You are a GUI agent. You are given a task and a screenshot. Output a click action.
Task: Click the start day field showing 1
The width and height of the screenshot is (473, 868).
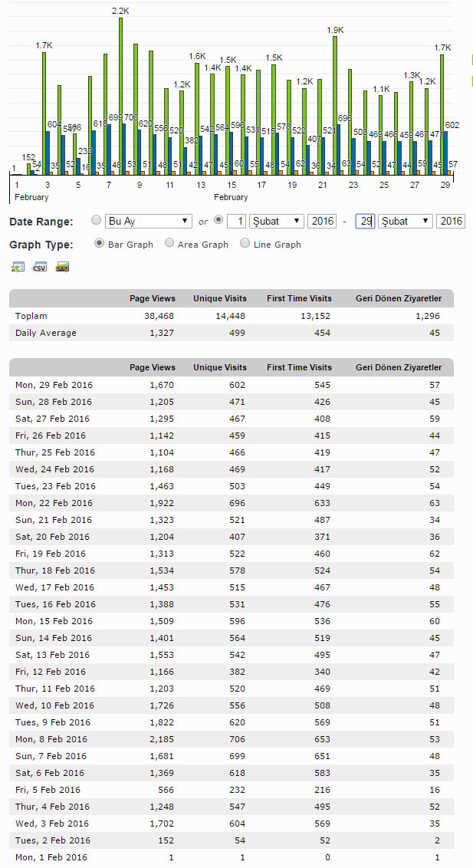tap(236, 221)
